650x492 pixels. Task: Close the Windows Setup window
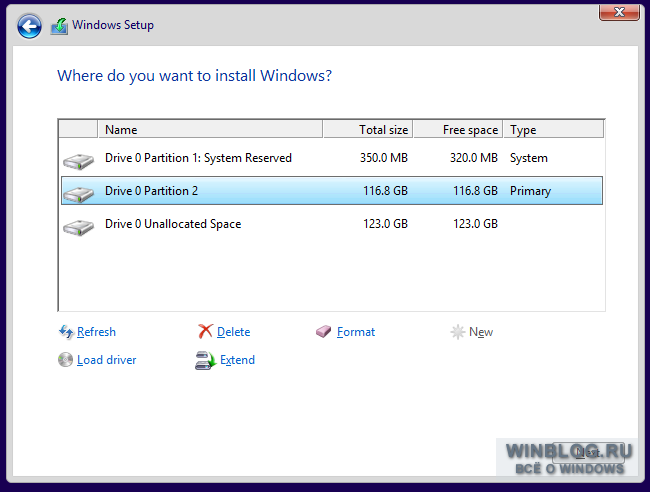pyautogui.click(x=619, y=12)
